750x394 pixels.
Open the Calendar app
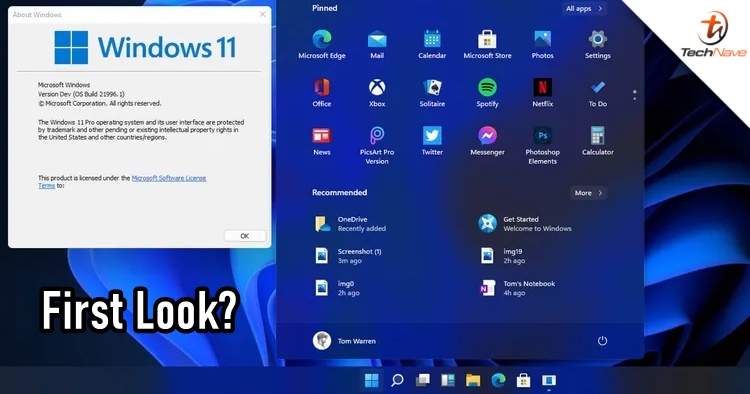coord(432,44)
